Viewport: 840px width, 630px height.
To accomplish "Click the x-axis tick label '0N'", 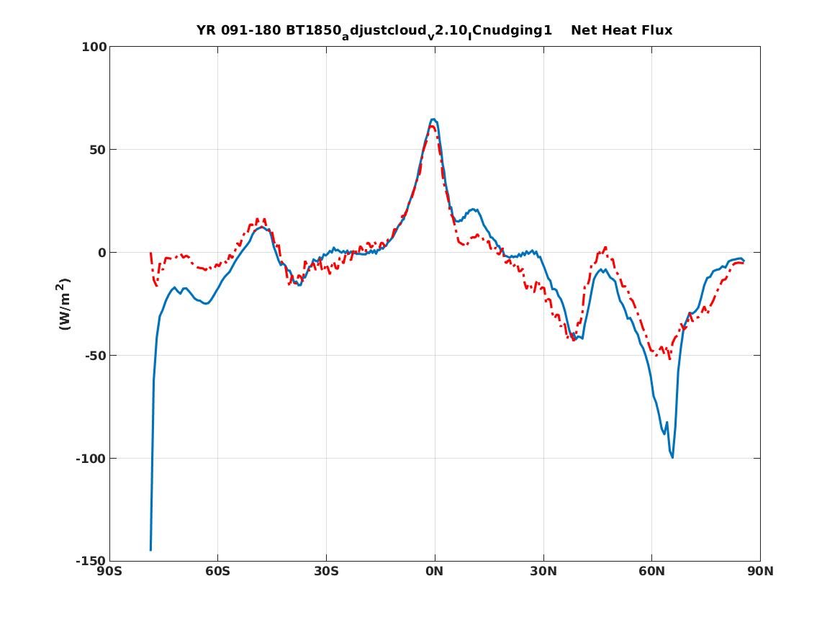I will tap(435, 572).
